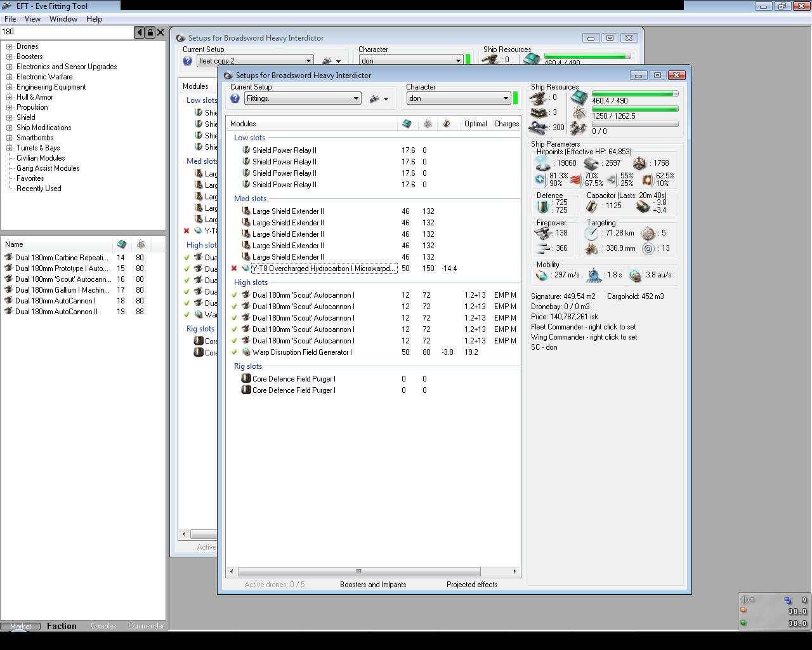Screen dimensions: 812x650
Task: Click the CPU icon in Ship Resources
Action: [x=579, y=98]
